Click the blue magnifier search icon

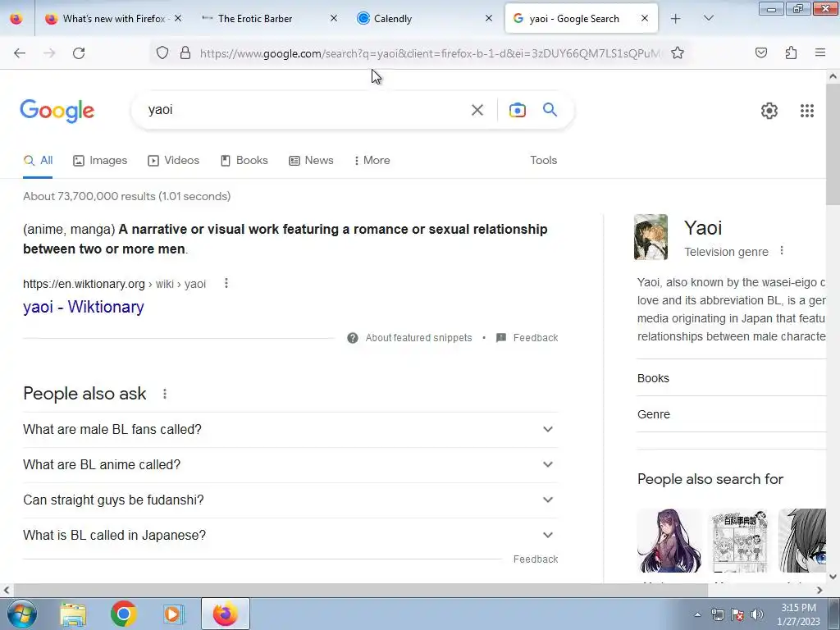(550, 110)
